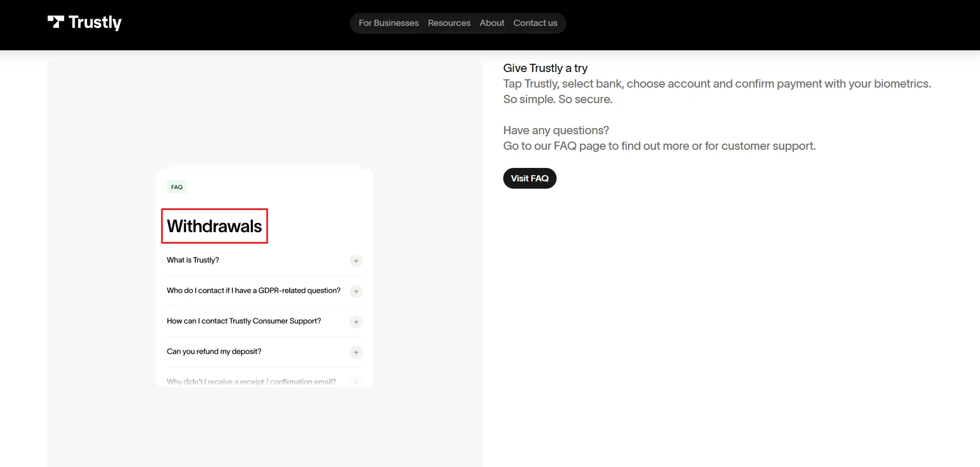The width and height of the screenshot is (980, 467).
Task: Click the Withdrawals heading
Action: point(215,226)
